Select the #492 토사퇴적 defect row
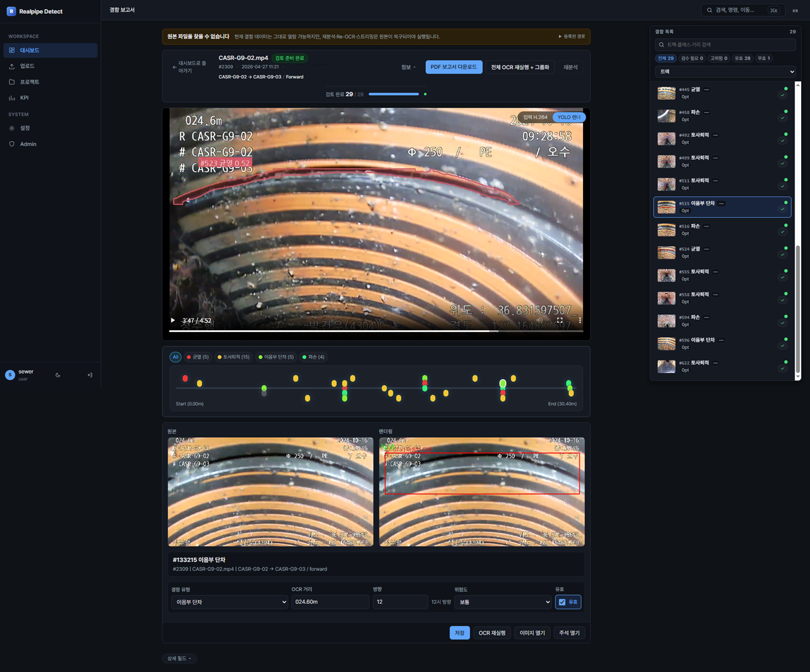 pos(722,139)
